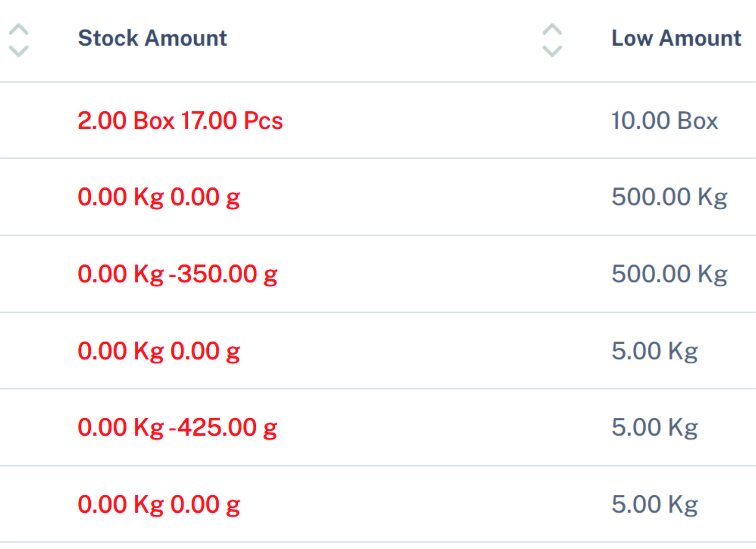Viewport: 756px width, 549px height.
Task: Select the 0.00 Kg -350.00 g stock cell
Action: point(177,274)
